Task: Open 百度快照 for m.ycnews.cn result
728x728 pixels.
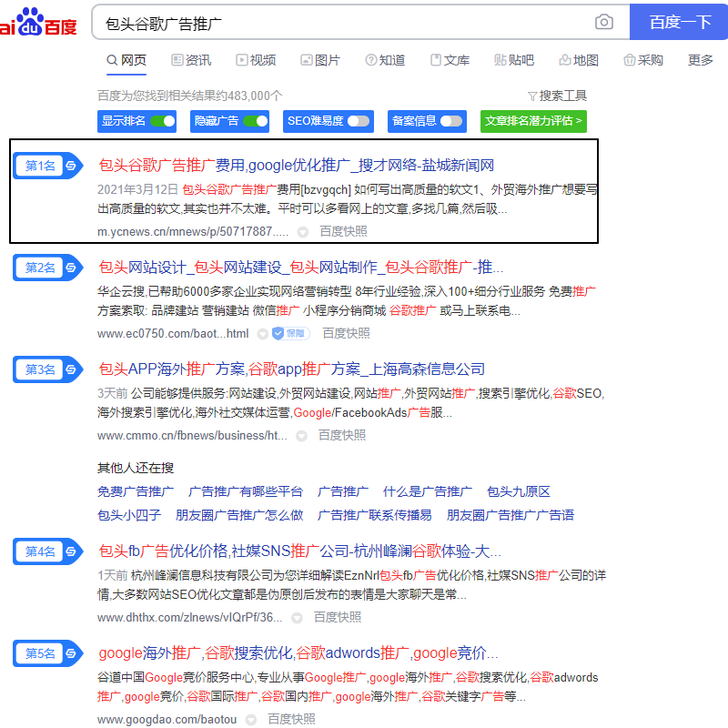Action: tap(344, 232)
